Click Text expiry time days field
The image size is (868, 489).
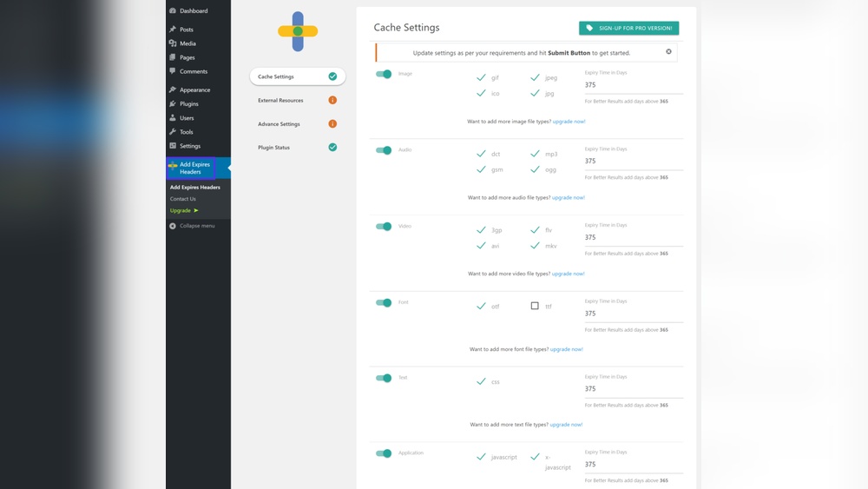(x=634, y=389)
